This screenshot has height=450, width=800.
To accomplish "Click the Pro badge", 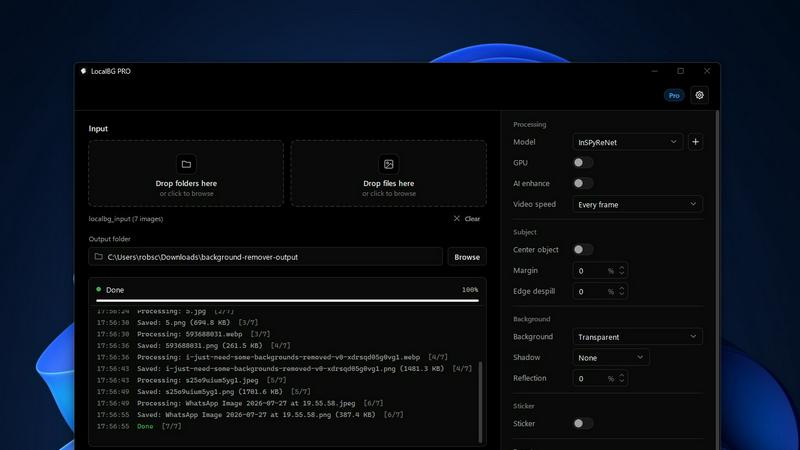I will [674, 95].
